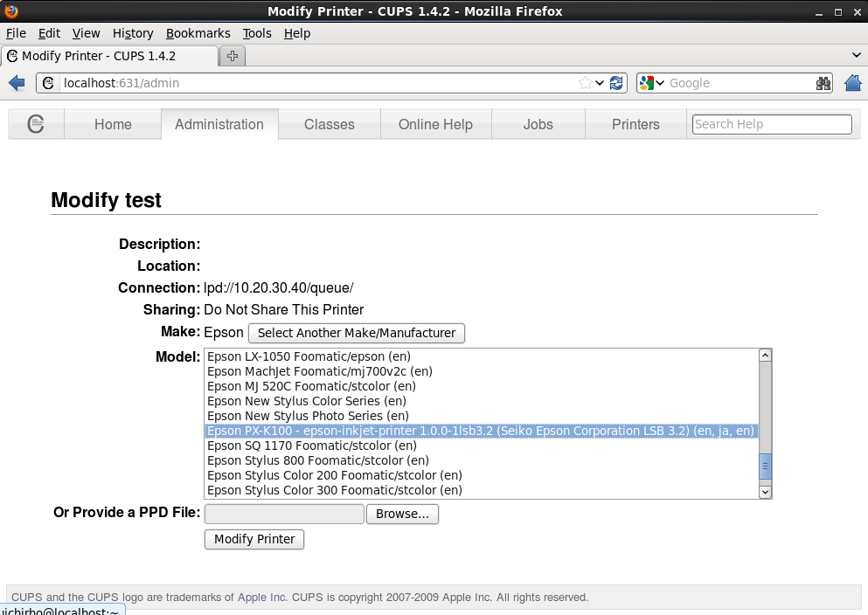Open the Online Help tab

pyautogui.click(x=435, y=124)
